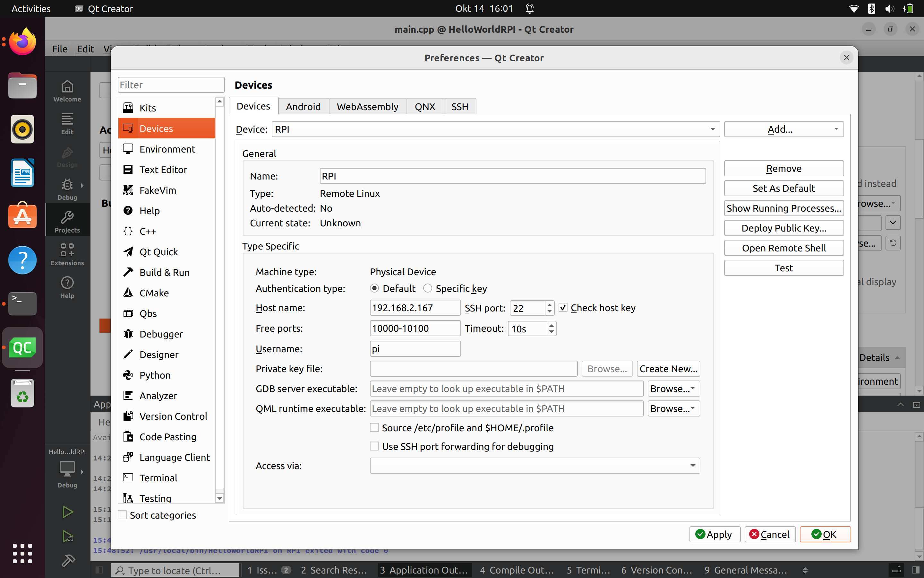This screenshot has width=924, height=578.
Task: Toggle Check host key checkbox
Action: (x=597, y=308)
